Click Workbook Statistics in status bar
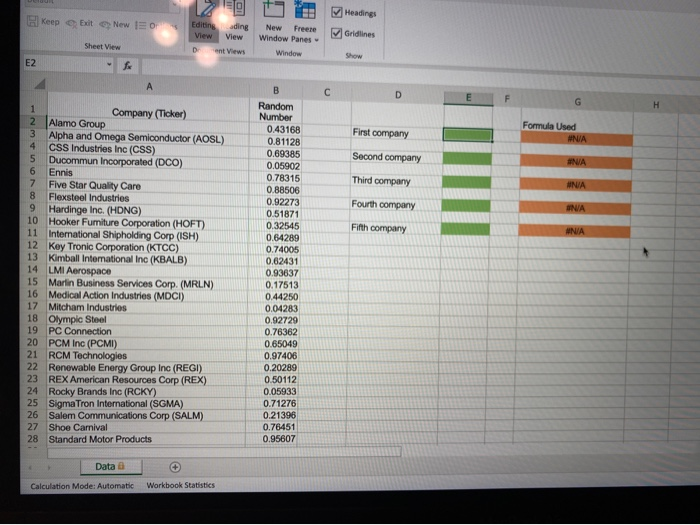This screenshot has height=525, width=700. 180,485
